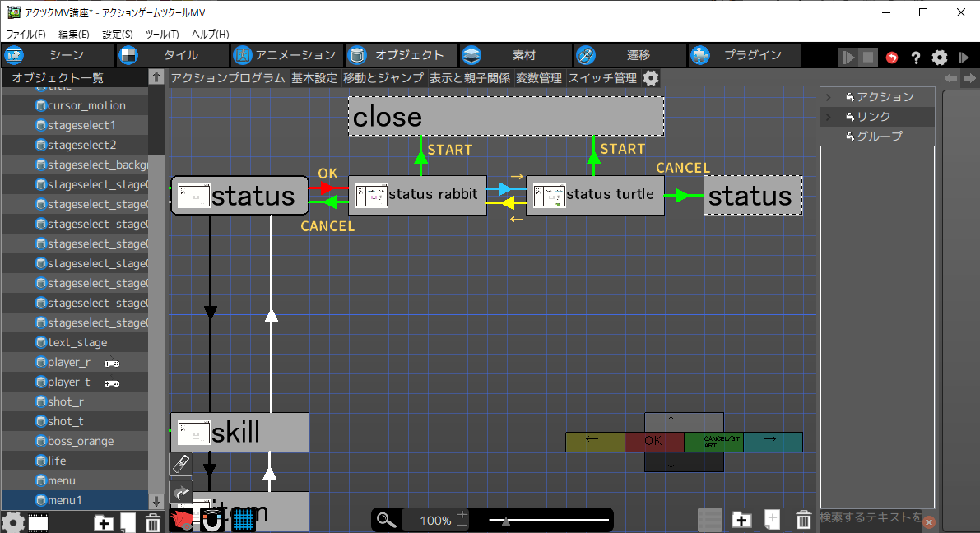
Task: Click the trash icon under object list
Action: 152,521
